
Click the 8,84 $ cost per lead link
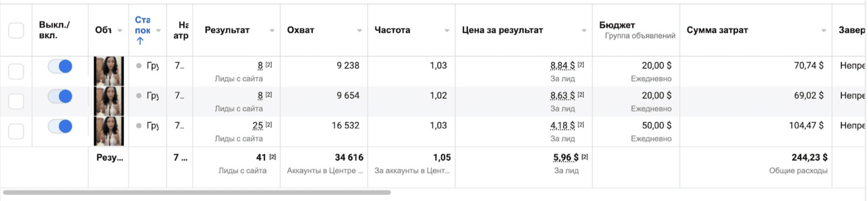(x=562, y=66)
